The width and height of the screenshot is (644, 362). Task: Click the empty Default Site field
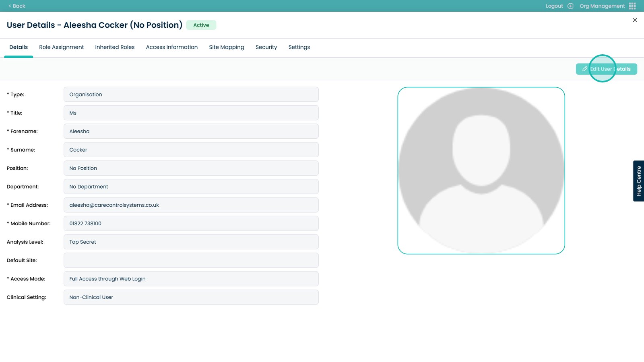click(x=191, y=260)
